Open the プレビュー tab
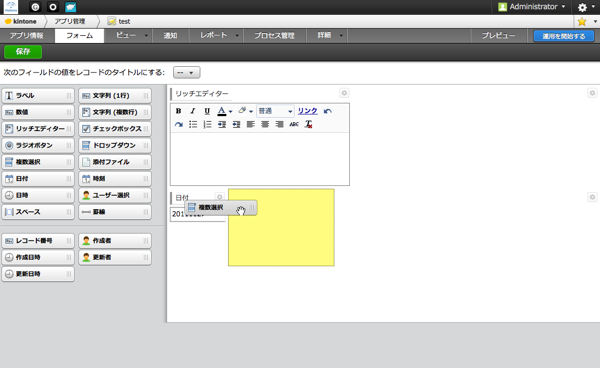This screenshot has width=600, height=368. coord(498,36)
